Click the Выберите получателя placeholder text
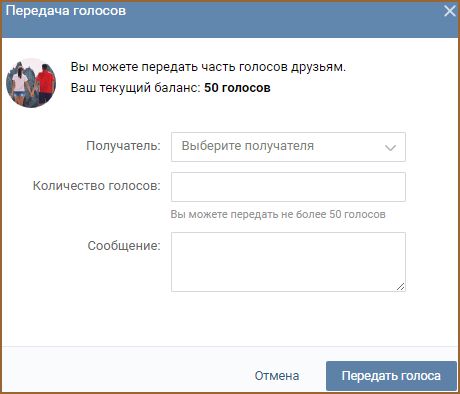 [x=248, y=146]
